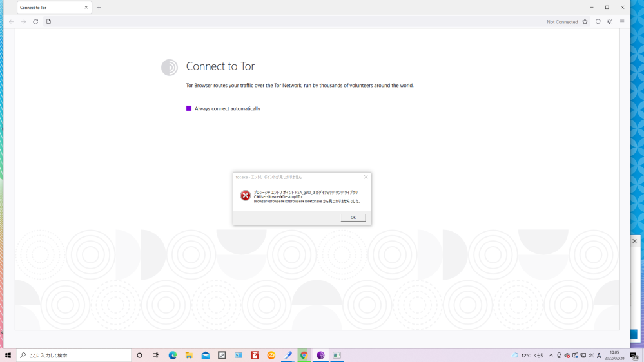This screenshot has width=644, height=362.
Task: Open a new tab with plus button
Action: [99, 7]
